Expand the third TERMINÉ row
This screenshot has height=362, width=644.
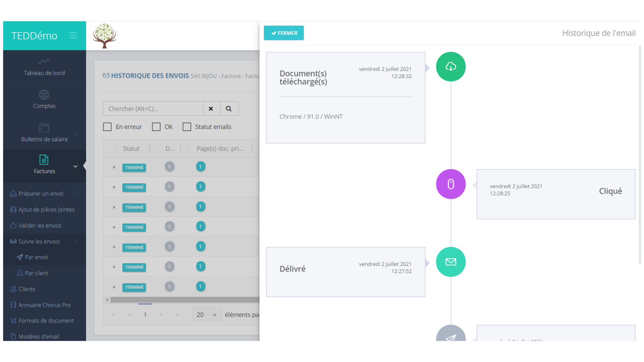click(x=114, y=207)
